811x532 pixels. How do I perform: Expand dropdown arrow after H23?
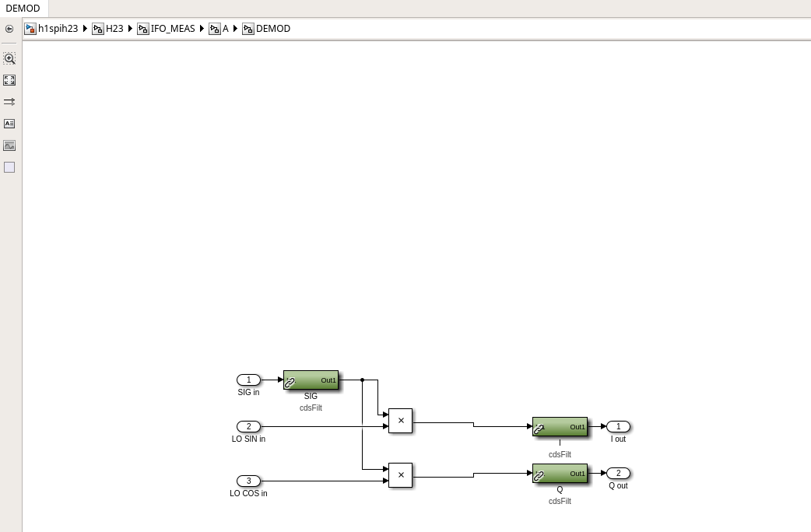point(130,29)
